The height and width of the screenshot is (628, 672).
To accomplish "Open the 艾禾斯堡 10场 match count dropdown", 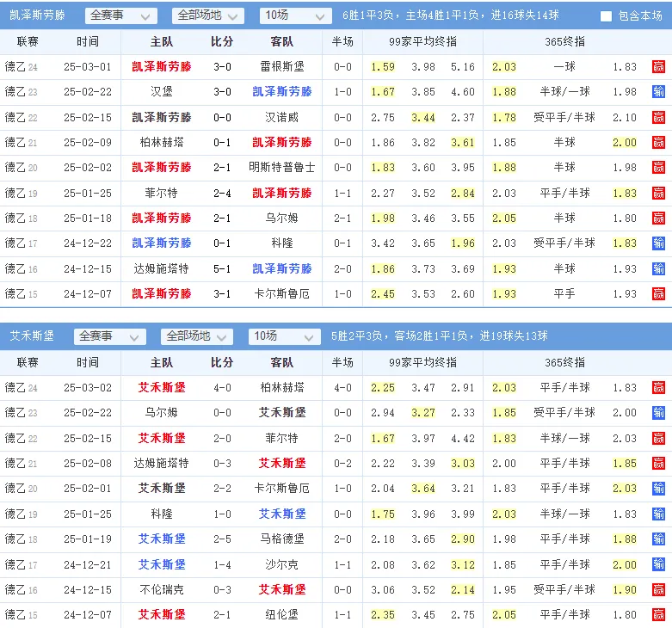I will [284, 336].
